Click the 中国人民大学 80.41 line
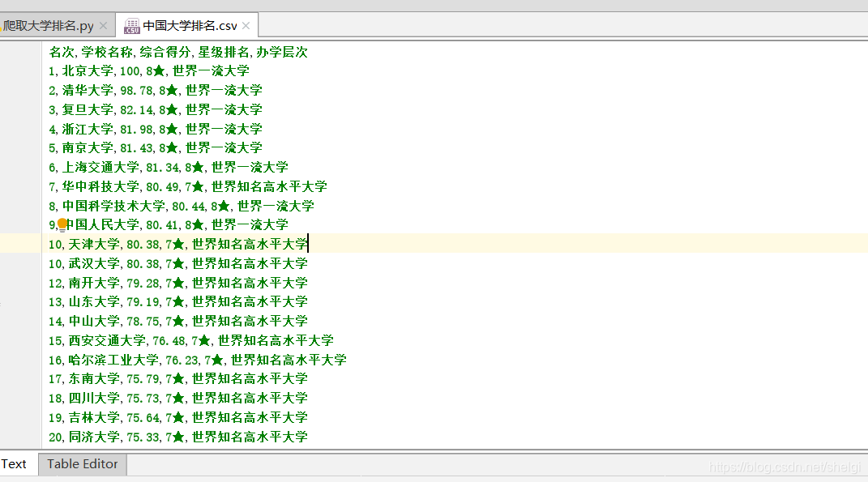This screenshot has height=482, width=868. [x=169, y=224]
